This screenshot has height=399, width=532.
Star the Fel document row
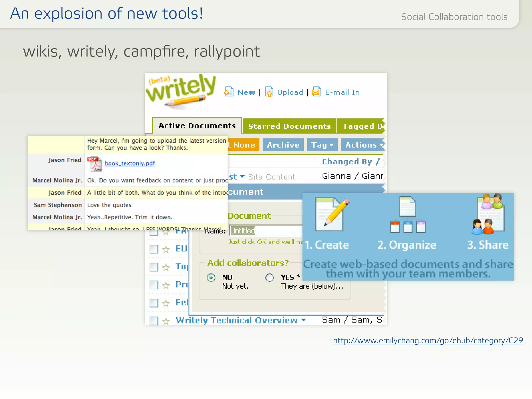click(166, 303)
